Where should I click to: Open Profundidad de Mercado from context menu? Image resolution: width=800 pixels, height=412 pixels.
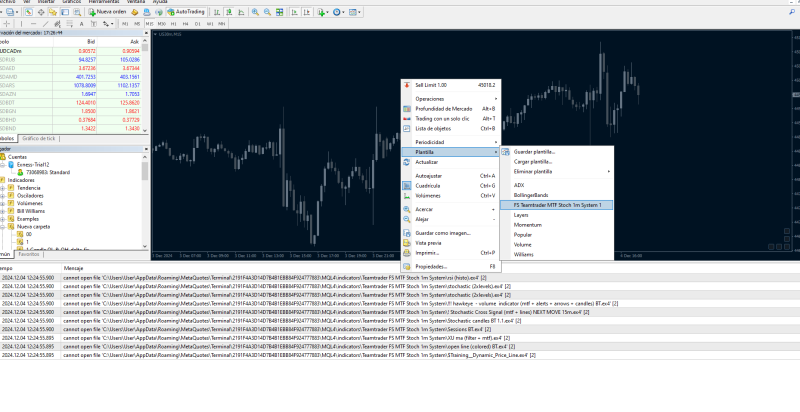(x=443, y=108)
